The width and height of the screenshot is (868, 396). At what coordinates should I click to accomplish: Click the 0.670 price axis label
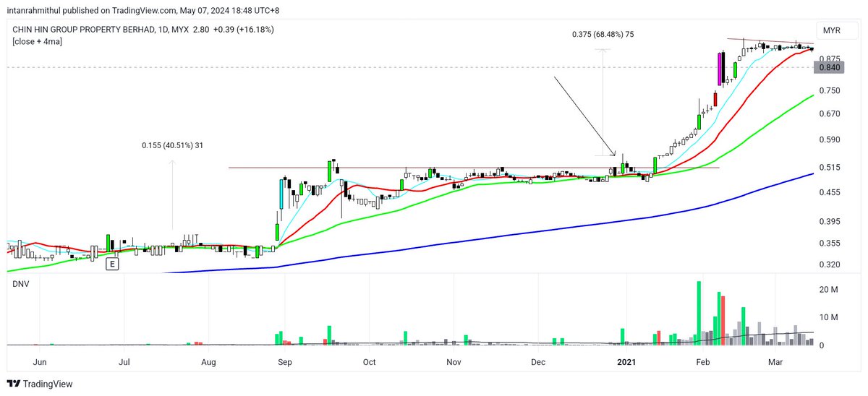(x=829, y=113)
